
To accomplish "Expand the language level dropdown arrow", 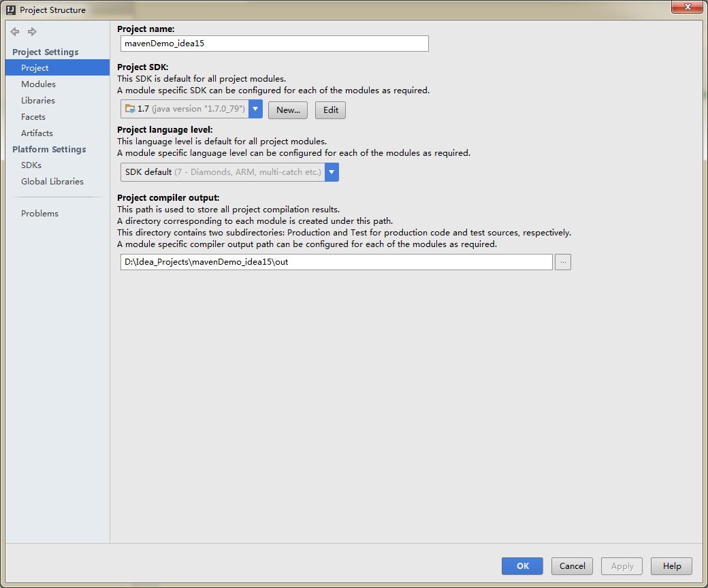I will pos(332,172).
